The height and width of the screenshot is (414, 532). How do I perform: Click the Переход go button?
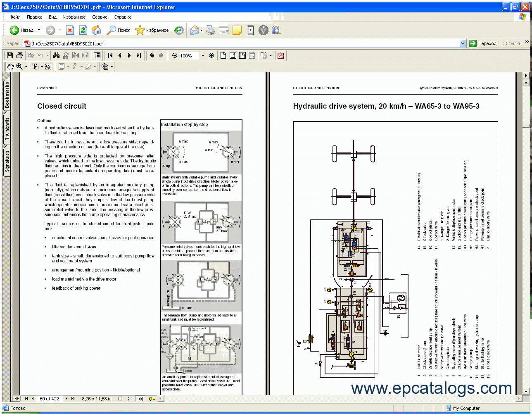(x=483, y=43)
